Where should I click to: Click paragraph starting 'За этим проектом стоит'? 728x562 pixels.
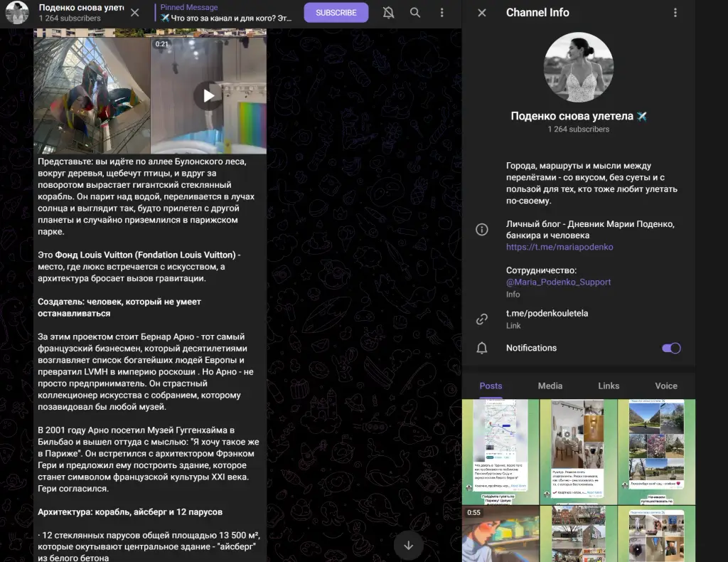(x=146, y=371)
